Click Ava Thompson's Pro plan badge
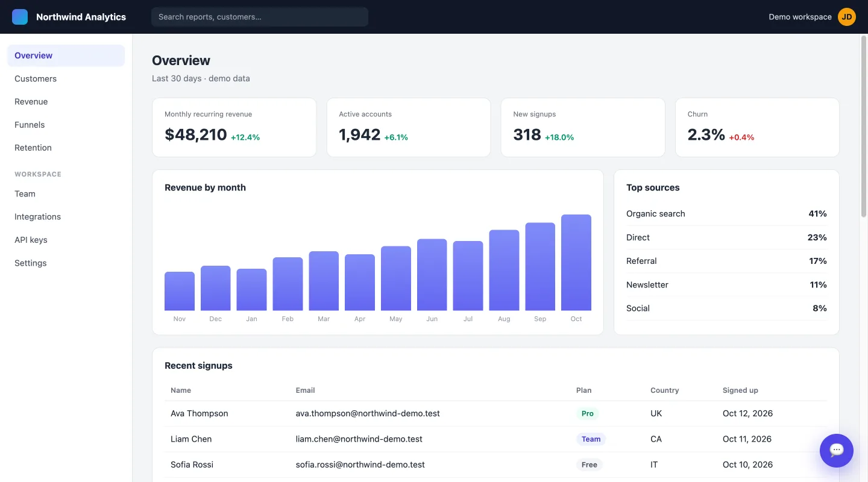The width and height of the screenshot is (868, 482). click(588, 413)
